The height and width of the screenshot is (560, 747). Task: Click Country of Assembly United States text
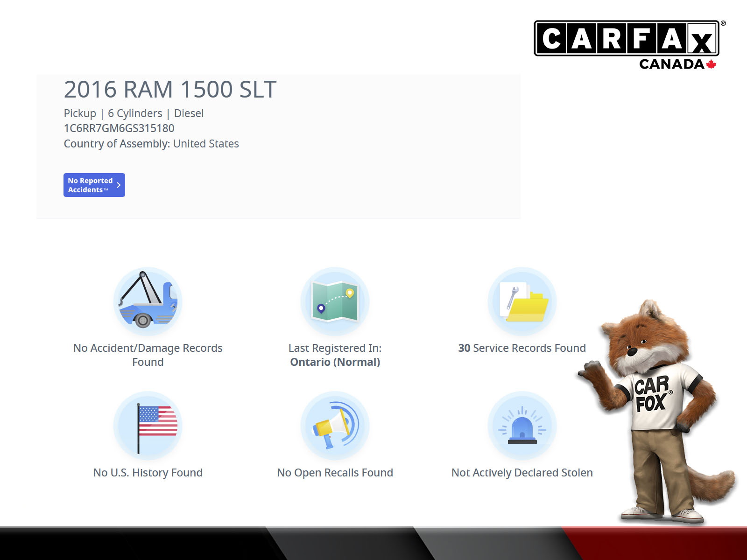(151, 144)
